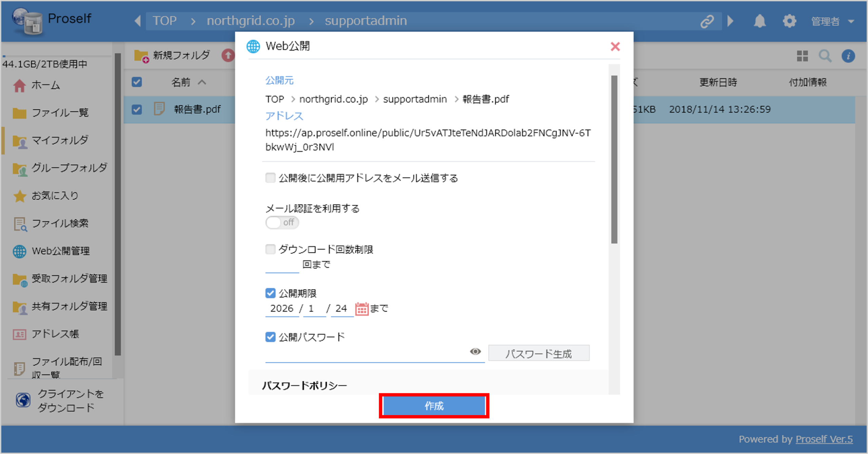Click the 44.1GB/2TB storage usage indicator
Viewport: 868px width, 454px height.
pos(45,63)
